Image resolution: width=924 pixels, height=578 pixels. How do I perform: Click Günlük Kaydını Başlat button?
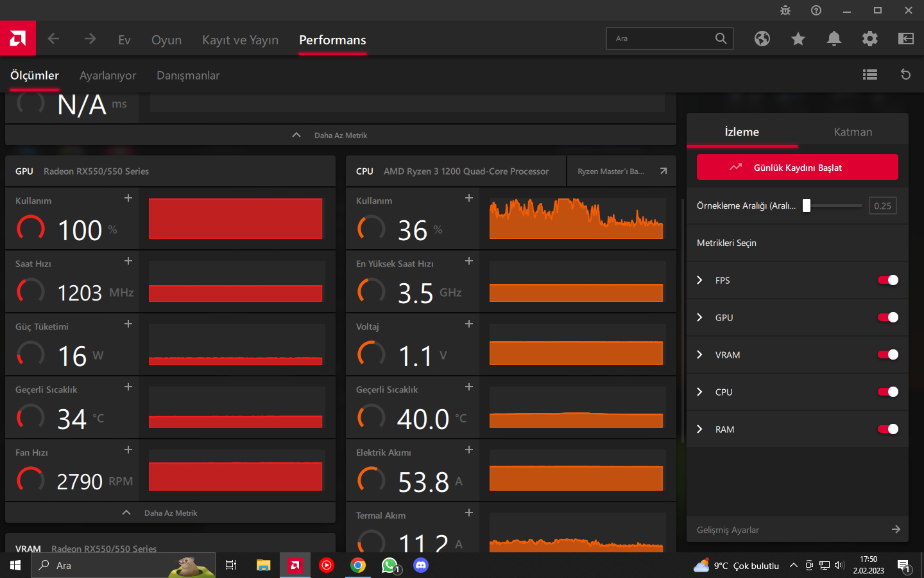pyautogui.click(x=797, y=168)
